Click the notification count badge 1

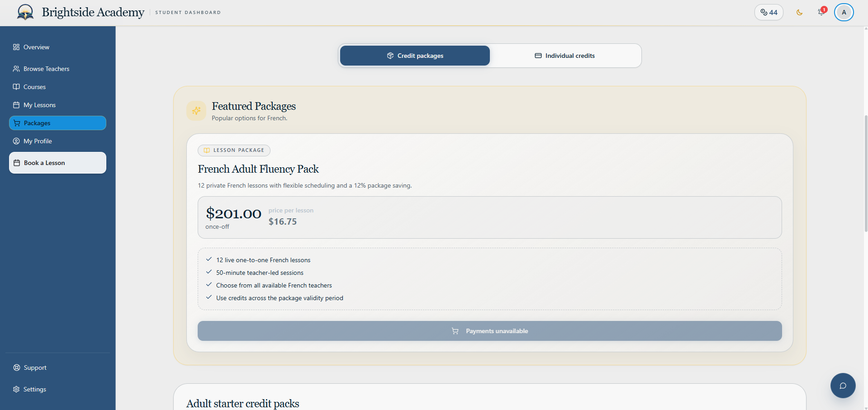point(824,9)
